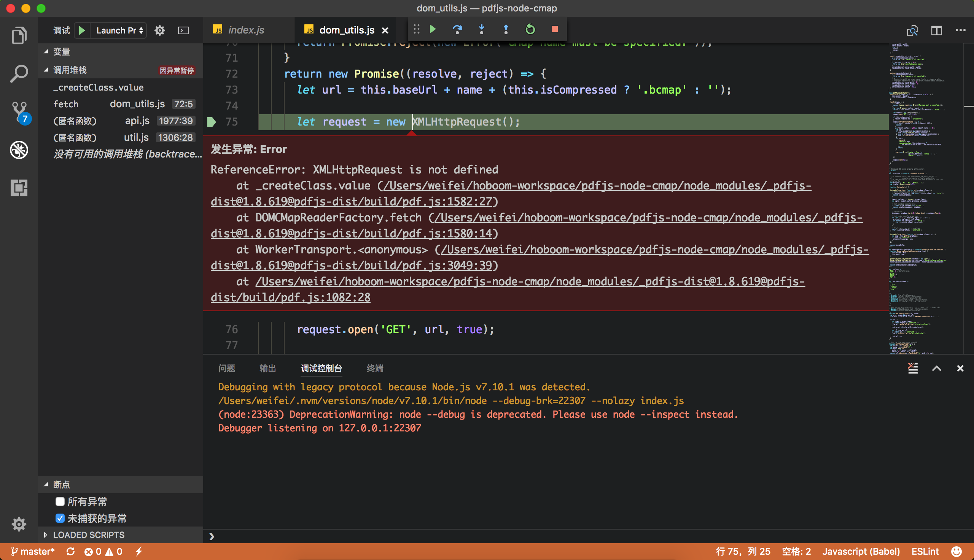974x560 pixels.
Task: Select the 调试控制台 panel tab
Action: (x=321, y=368)
